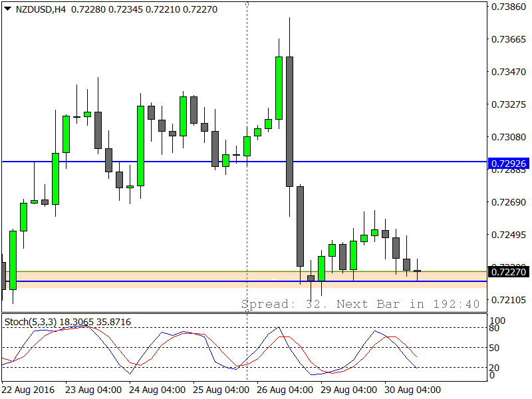The width and height of the screenshot is (532, 399).
Task: Click the 0.73860 price scale value
Action: [x=508, y=7]
